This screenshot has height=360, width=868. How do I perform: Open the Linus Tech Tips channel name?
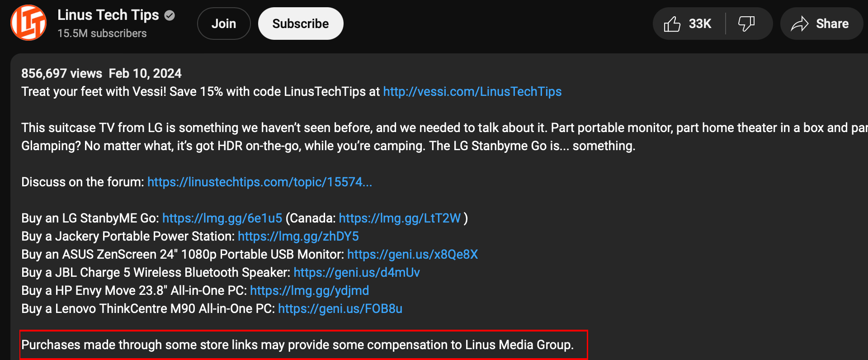click(x=108, y=15)
